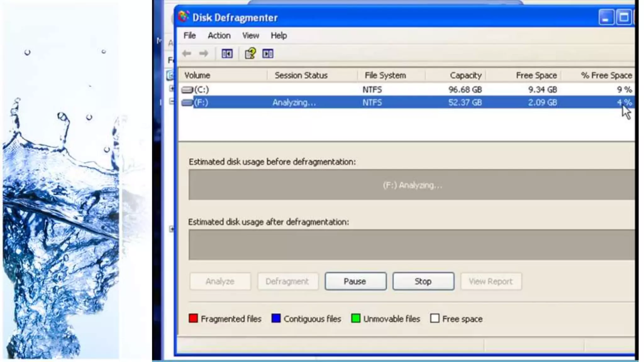Viewport: 644px width, 362px height.
Task: Click Show/Hide Console Tree toolbar icon
Action: tap(227, 53)
